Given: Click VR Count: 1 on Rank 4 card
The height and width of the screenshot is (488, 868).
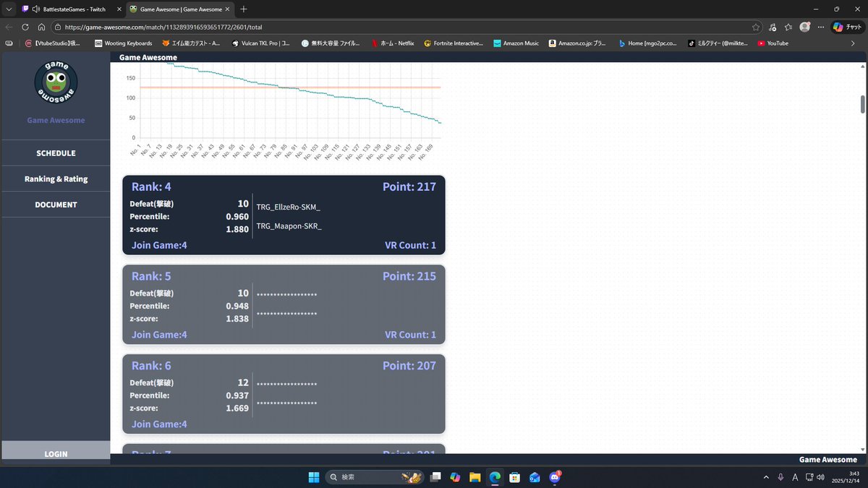Looking at the screenshot, I should click(411, 245).
